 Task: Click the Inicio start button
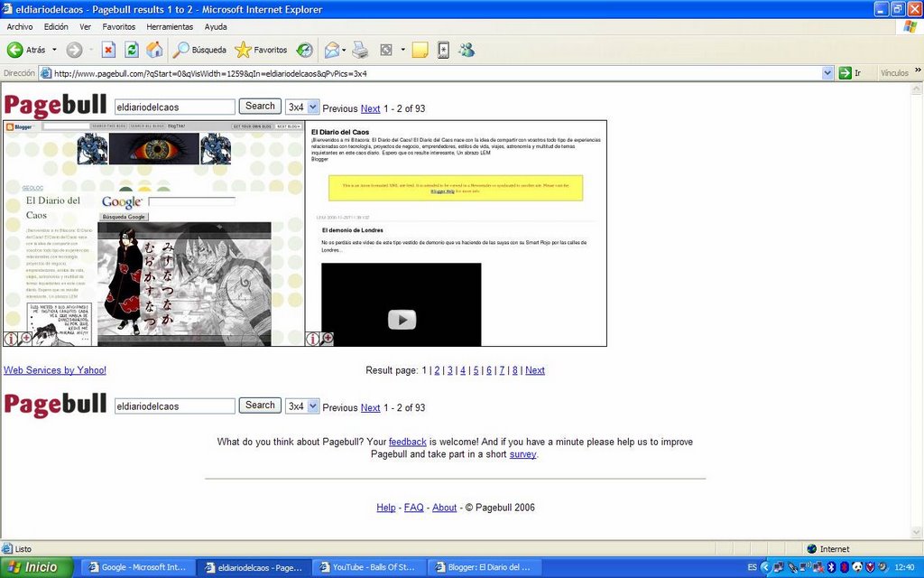click(x=36, y=567)
